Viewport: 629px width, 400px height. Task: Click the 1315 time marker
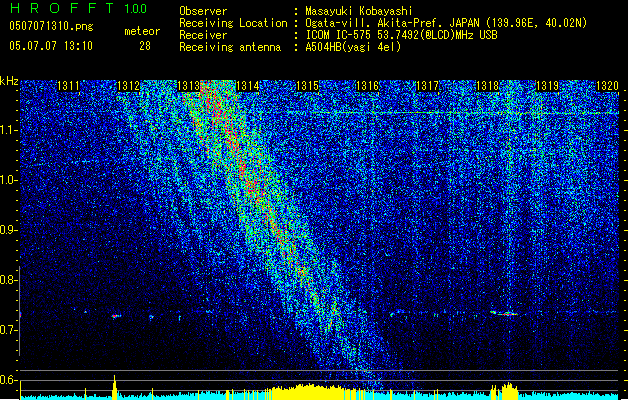coord(307,86)
